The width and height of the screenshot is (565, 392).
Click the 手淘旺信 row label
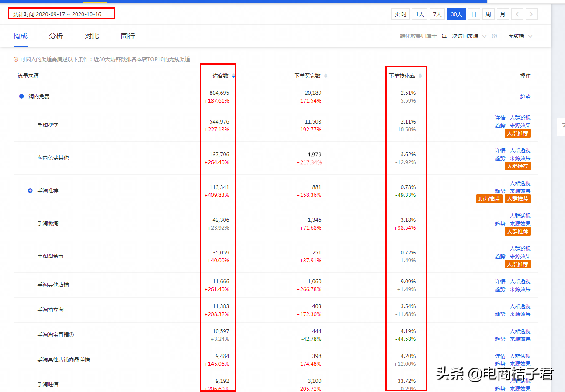pyautogui.click(x=48, y=385)
